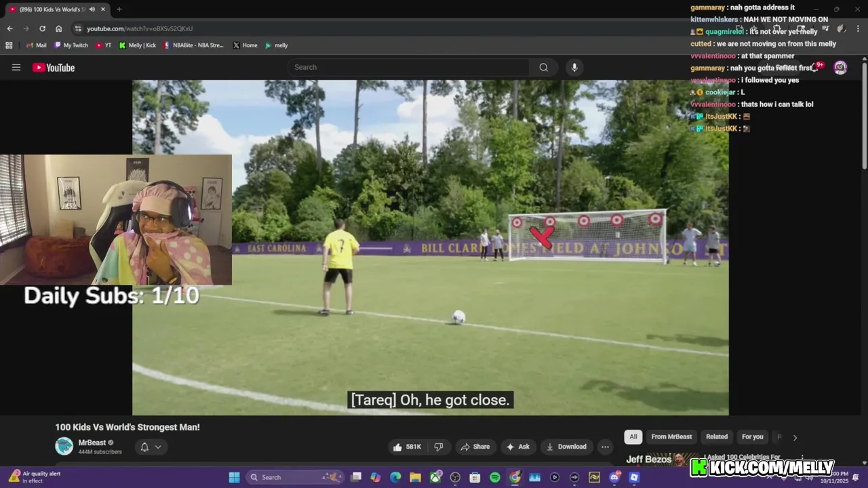Viewport: 868px width, 488px height.
Task: Open the YouTube guide hamburger menu
Action: click(16, 67)
